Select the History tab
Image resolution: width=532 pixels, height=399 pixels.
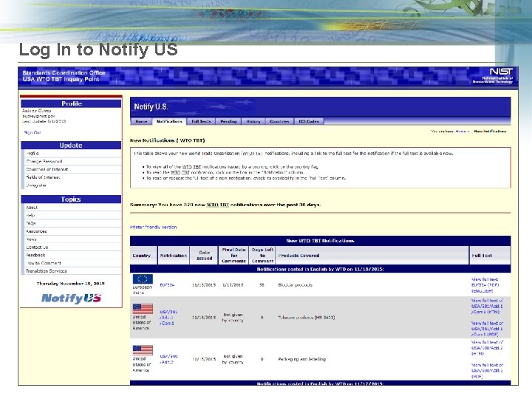coord(253,121)
